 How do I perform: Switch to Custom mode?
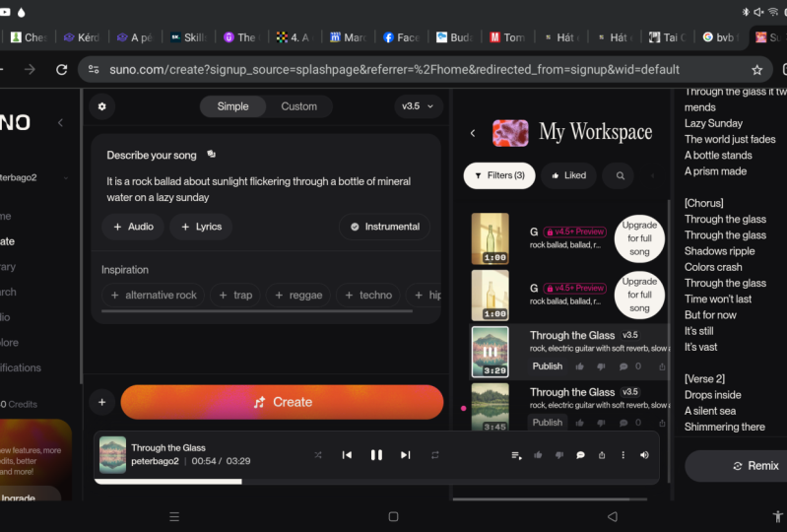(299, 106)
